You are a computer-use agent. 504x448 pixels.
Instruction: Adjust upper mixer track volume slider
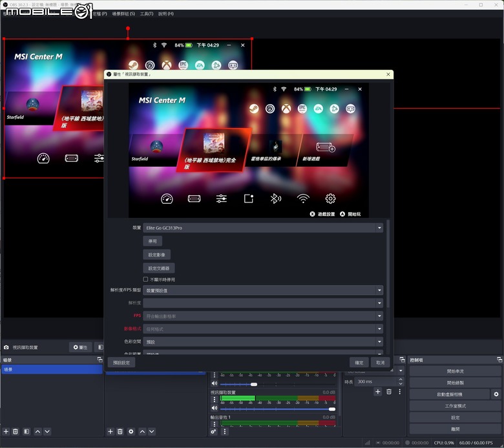pyautogui.click(x=278, y=384)
